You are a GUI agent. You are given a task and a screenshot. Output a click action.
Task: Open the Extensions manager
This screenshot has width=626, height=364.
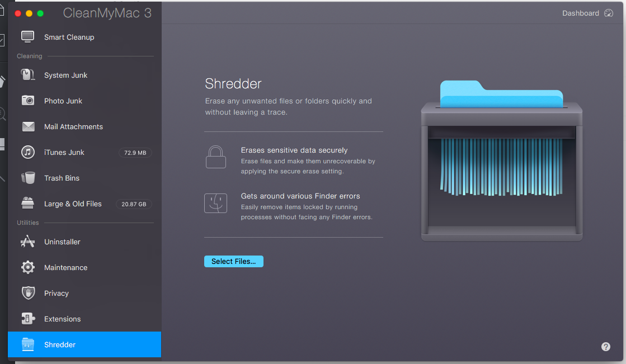62,319
